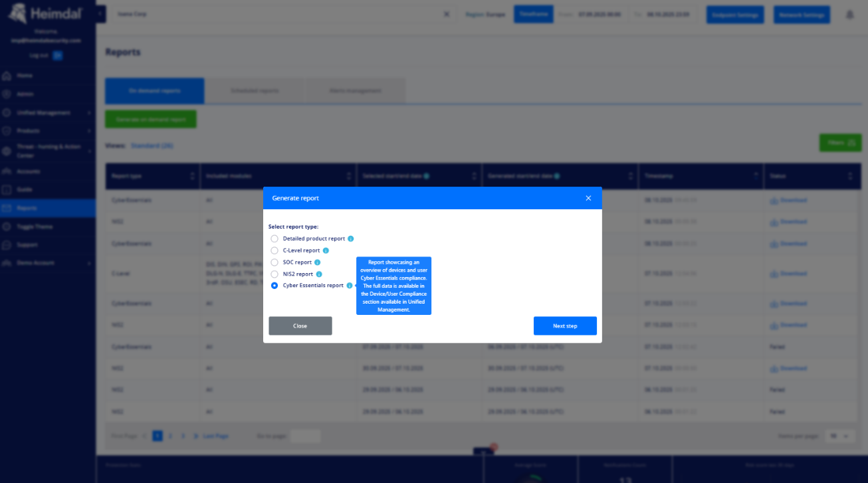Screen dimensions: 868x483
Task: Expand the Threat-hunting & Action Center arrow
Action: [x=89, y=151]
